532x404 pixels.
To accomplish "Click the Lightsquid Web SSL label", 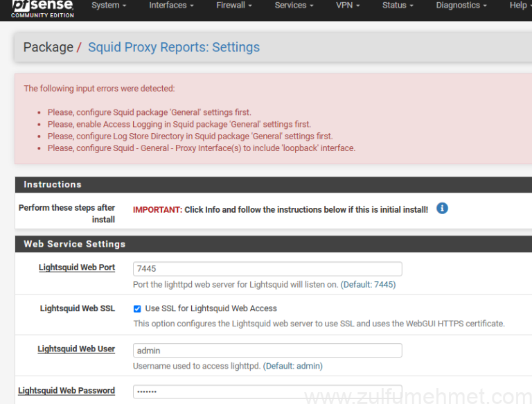I will tap(78, 308).
